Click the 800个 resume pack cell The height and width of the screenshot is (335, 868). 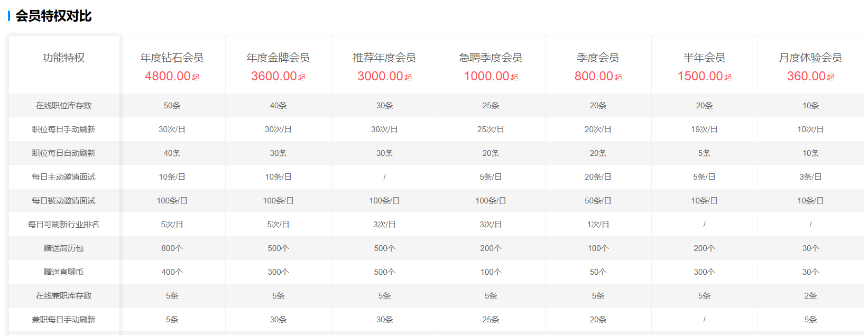[x=172, y=248]
